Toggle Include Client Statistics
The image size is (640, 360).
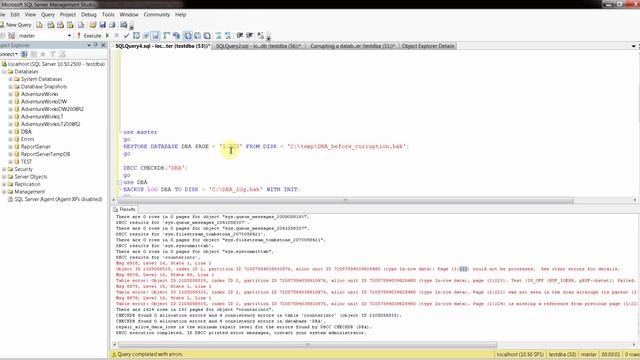pos(176,36)
